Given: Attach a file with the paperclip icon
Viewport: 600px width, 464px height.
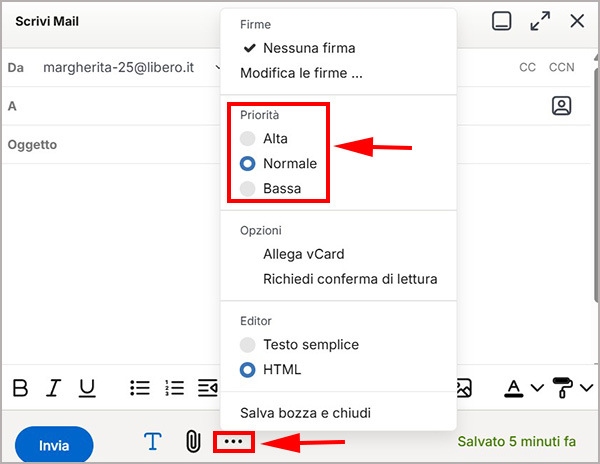Looking at the screenshot, I should (x=193, y=442).
